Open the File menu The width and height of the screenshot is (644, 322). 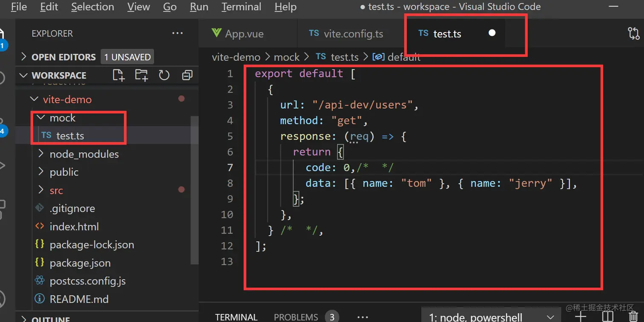click(19, 7)
